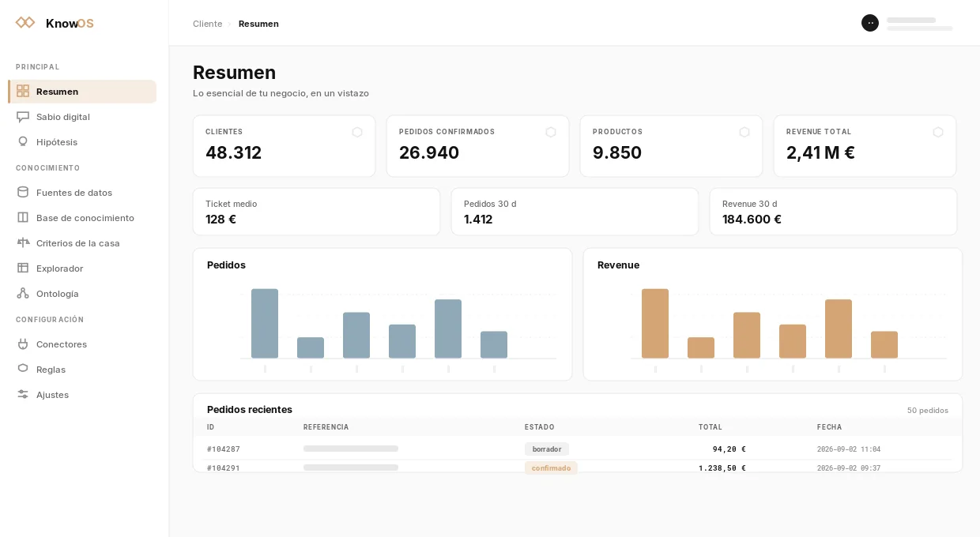Select the Pedidos confirmados value 26.940
This screenshot has width=980, height=537.
429,152
